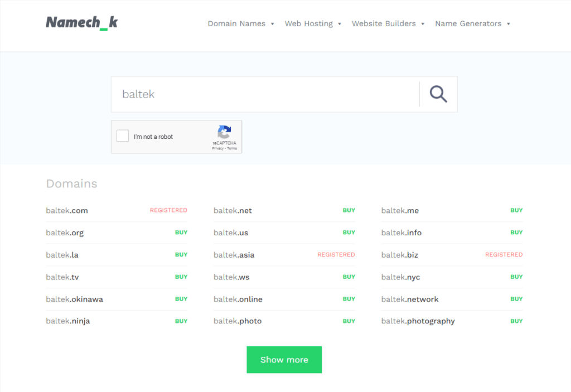Click REGISTERED label for baltek.com
The height and width of the screenshot is (392, 571).
168,210
